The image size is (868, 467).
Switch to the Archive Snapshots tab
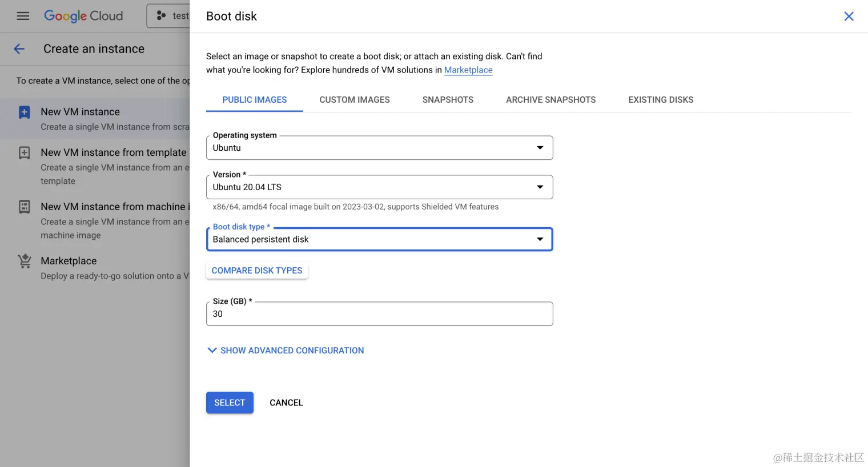coord(551,100)
